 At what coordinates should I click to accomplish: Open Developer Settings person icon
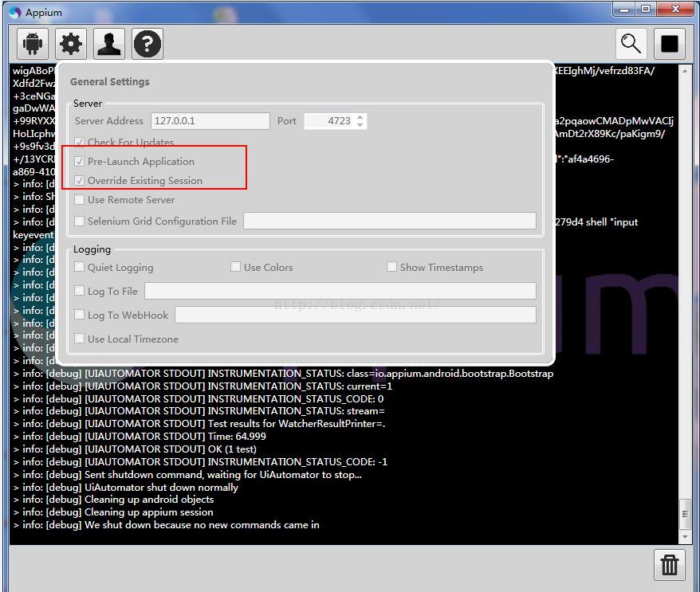click(109, 44)
